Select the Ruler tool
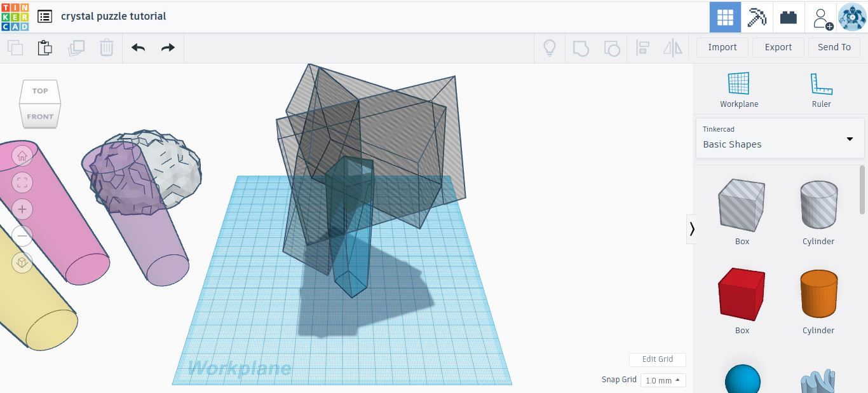The image size is (868, 393). (821, 90)
